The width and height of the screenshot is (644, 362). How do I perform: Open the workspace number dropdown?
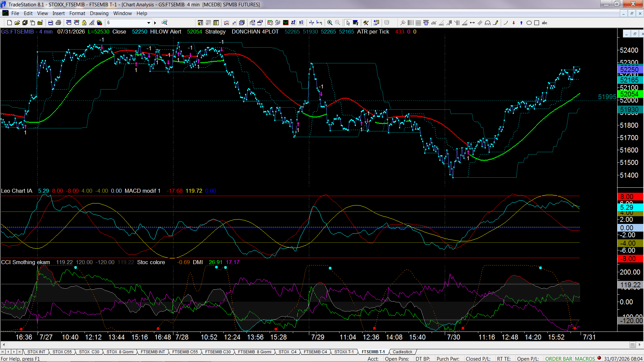pyautogui.click(x=149, y=23)
